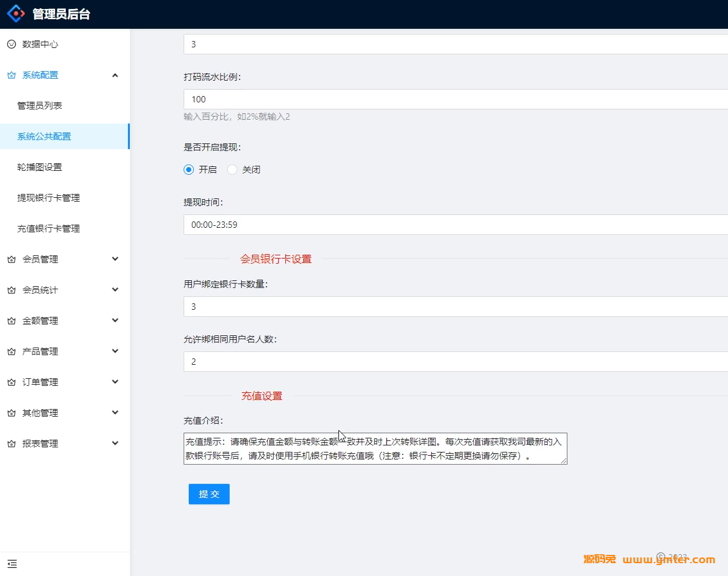Expand the 报表管理 menu chevron
Viewport: 728px width, 576px height.
pos(115,443)
